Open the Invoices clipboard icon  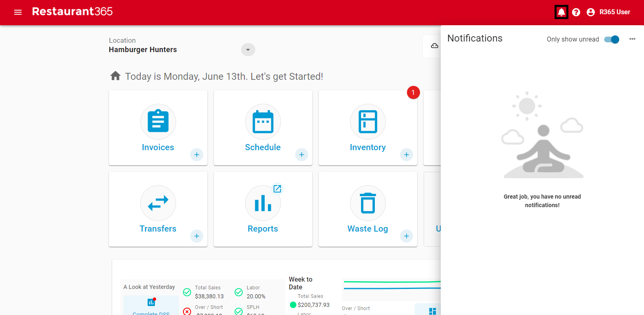point(158,121)
